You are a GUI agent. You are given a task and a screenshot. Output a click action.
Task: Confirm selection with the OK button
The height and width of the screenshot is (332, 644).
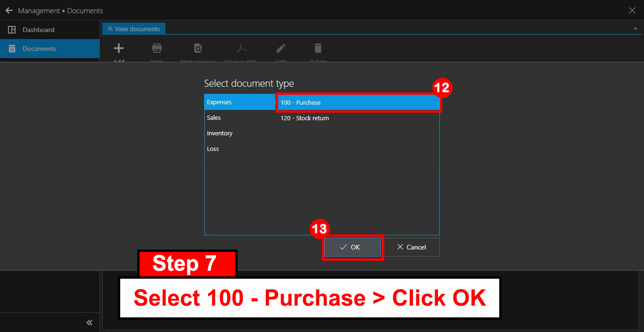coord(353,247)
